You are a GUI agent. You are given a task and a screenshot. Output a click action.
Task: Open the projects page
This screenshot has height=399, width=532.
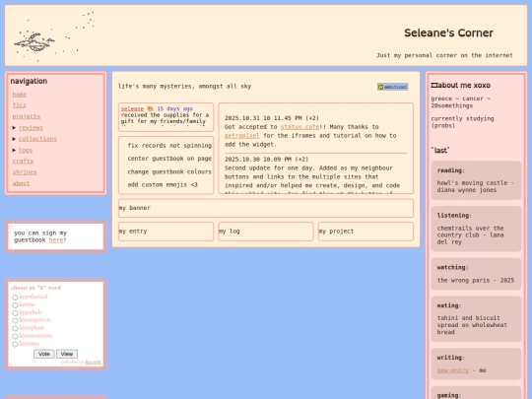point(27,116)
